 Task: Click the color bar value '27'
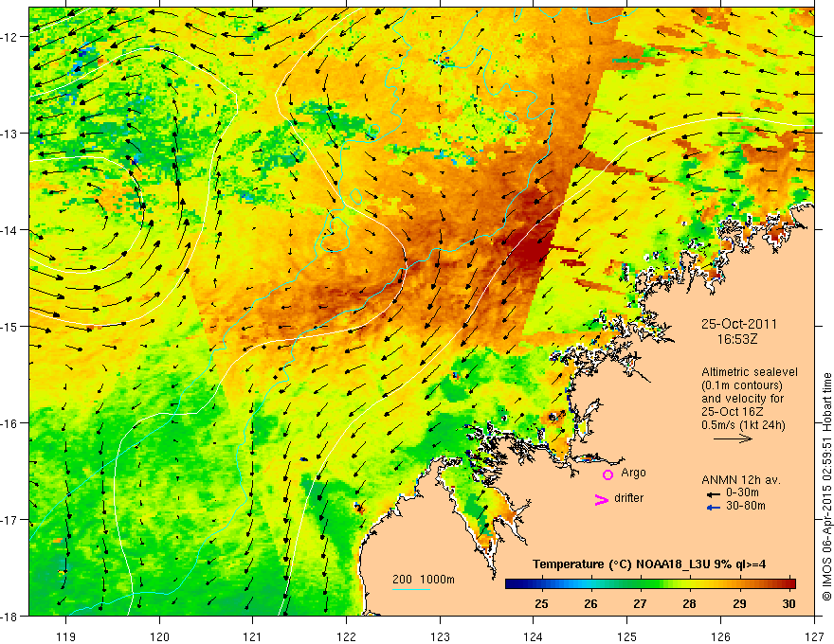pos(640,603)
